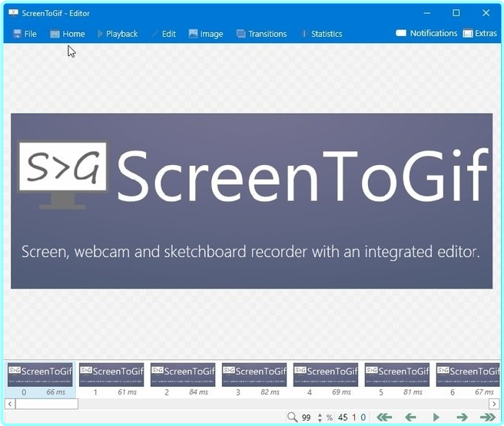This screenshot has width=504, height=426.
Task: Click the Extras button
Action: coord(479,33)
